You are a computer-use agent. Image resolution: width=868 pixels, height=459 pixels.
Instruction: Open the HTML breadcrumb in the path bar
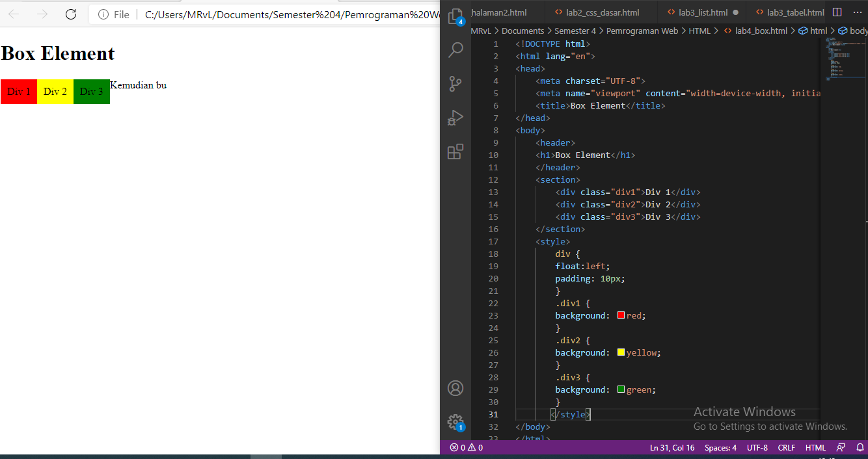point(701,30)
